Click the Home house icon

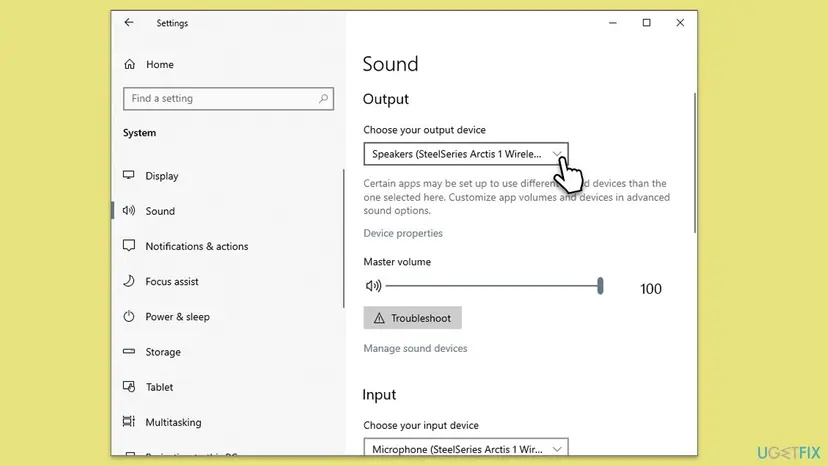pyautogui.click(x=129, y=64)
